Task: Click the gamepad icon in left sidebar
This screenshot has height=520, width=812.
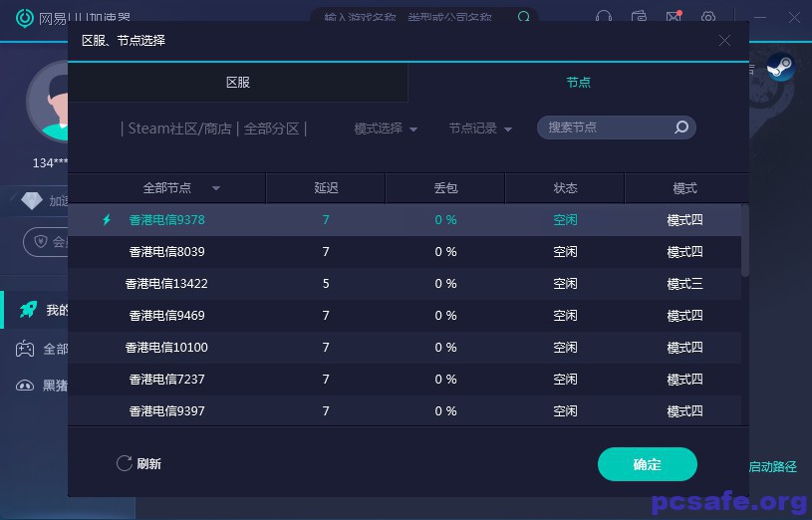Action: pyautogui.click(x=25, y=350)
